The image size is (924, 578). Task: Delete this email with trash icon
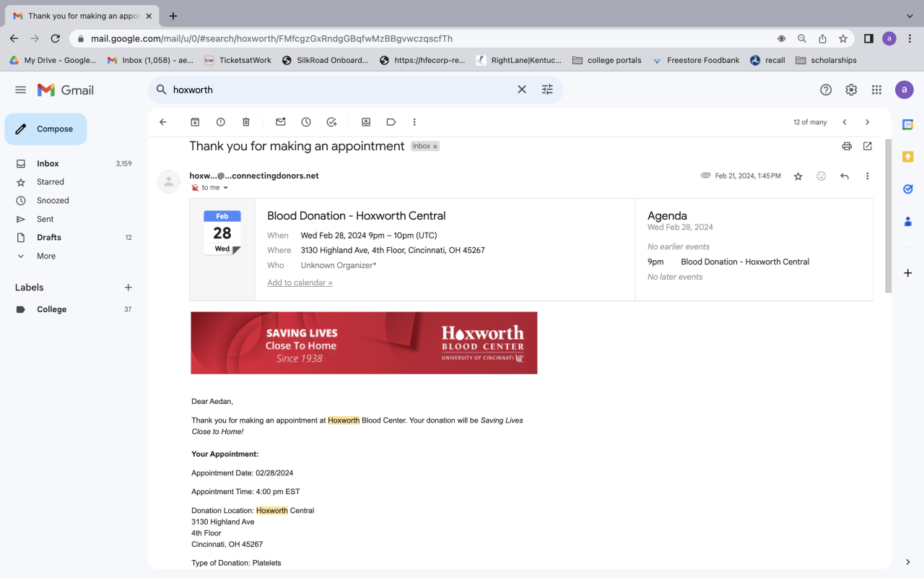point(246,122)
